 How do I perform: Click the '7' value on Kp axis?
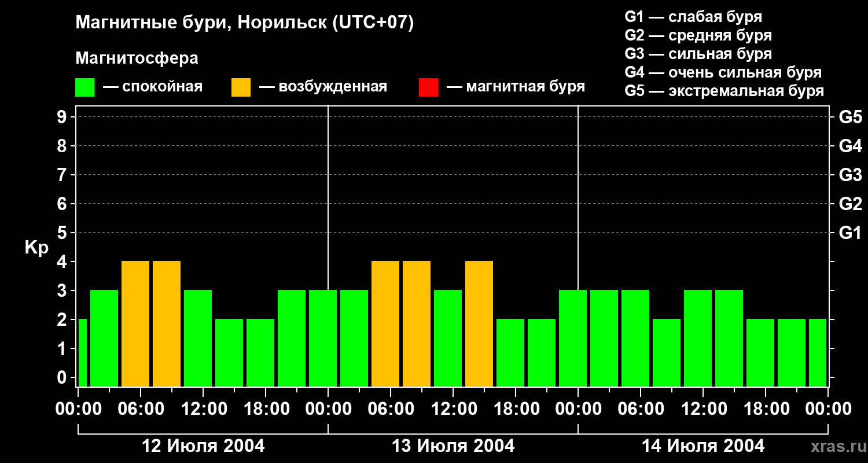click(63, 175)
